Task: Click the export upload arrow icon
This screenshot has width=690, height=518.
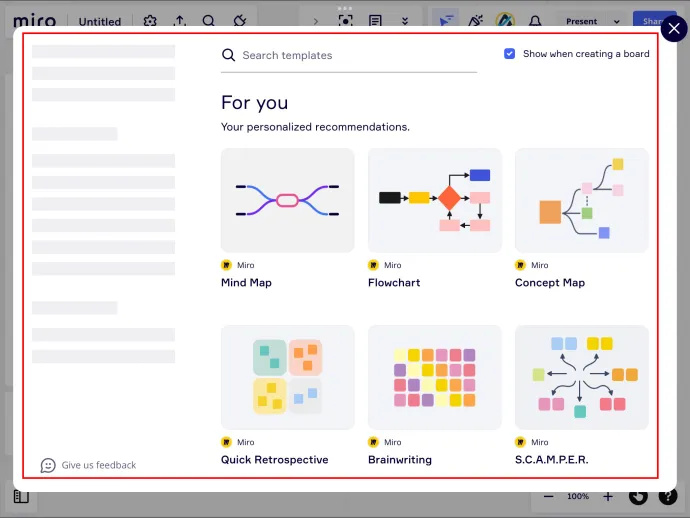Action: click(180, 21)
